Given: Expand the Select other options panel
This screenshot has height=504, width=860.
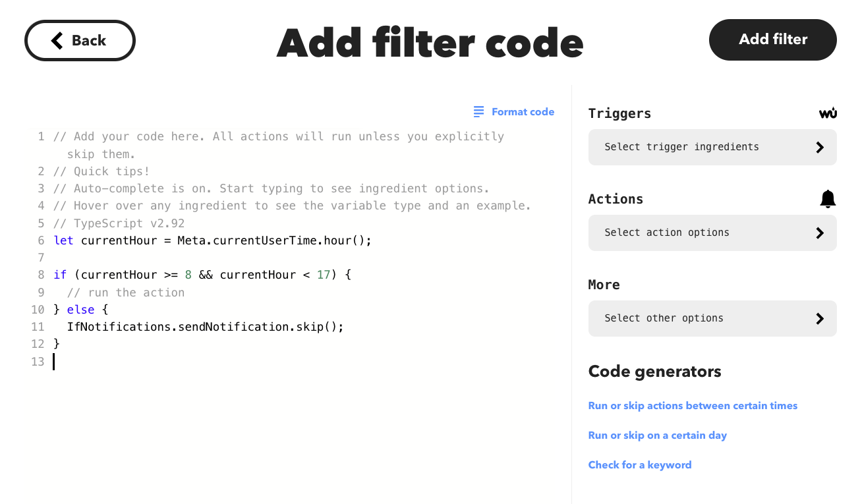Looking at the screenshot, I should (x=712, y=318).
